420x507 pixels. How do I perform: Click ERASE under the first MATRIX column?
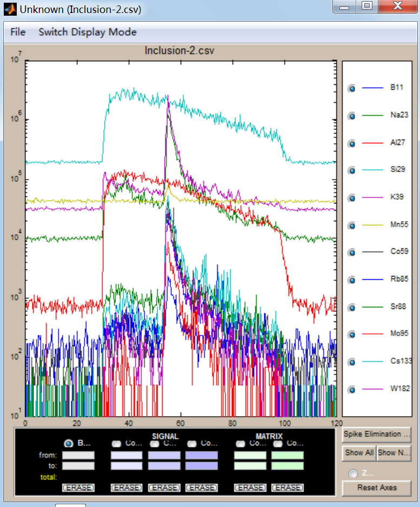250,488
